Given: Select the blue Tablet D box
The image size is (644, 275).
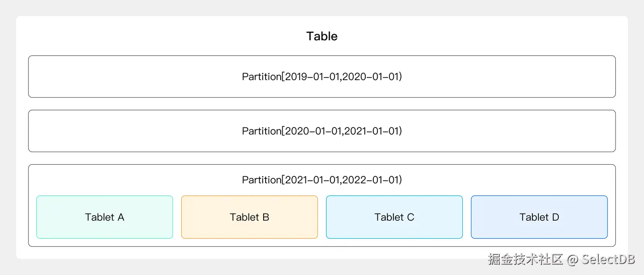Looking at the screenshot, I should [x=539, y=217].
